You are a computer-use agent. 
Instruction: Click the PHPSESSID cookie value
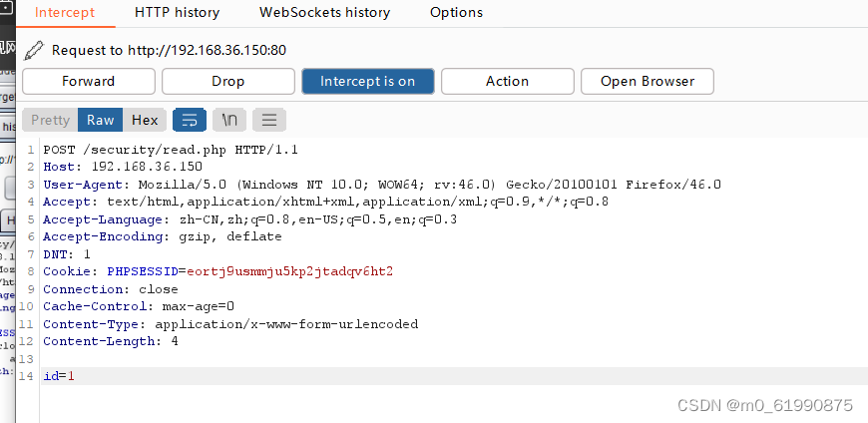coord(289,271)
